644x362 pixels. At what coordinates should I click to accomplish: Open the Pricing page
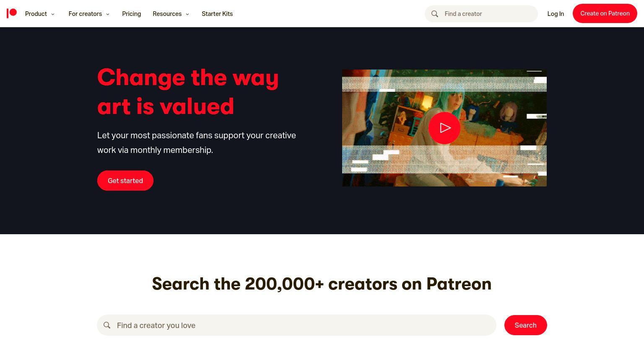point(132,14)
